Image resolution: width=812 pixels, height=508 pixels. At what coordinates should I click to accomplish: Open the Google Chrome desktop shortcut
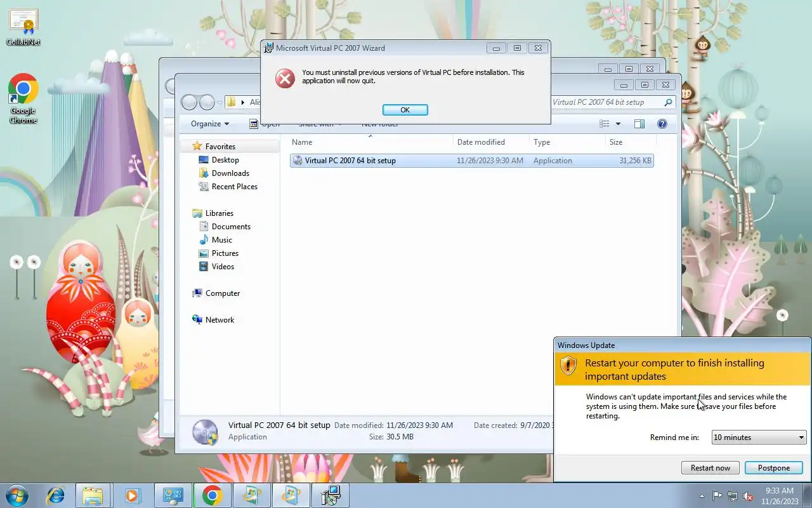(23, 98)
